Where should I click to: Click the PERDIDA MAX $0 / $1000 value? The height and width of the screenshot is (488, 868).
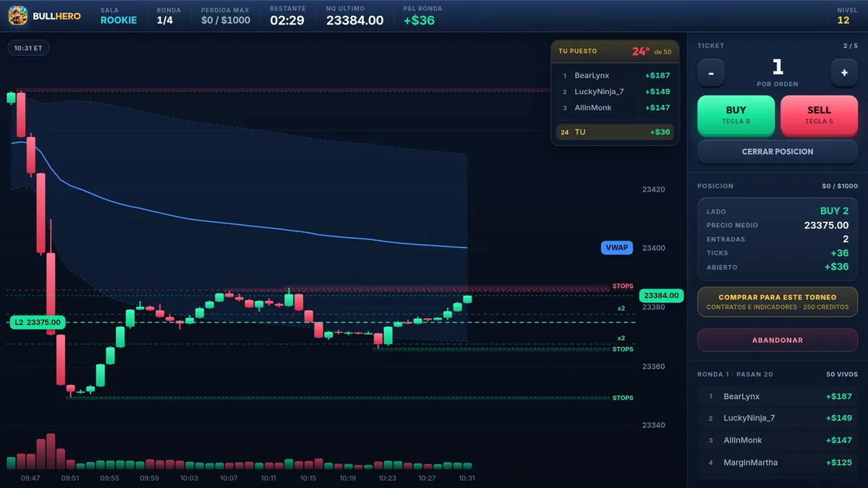(x=226, y=20)
